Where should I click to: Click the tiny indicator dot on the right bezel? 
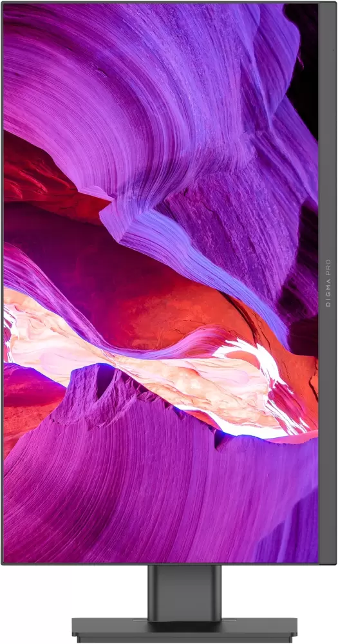[333, 50]
